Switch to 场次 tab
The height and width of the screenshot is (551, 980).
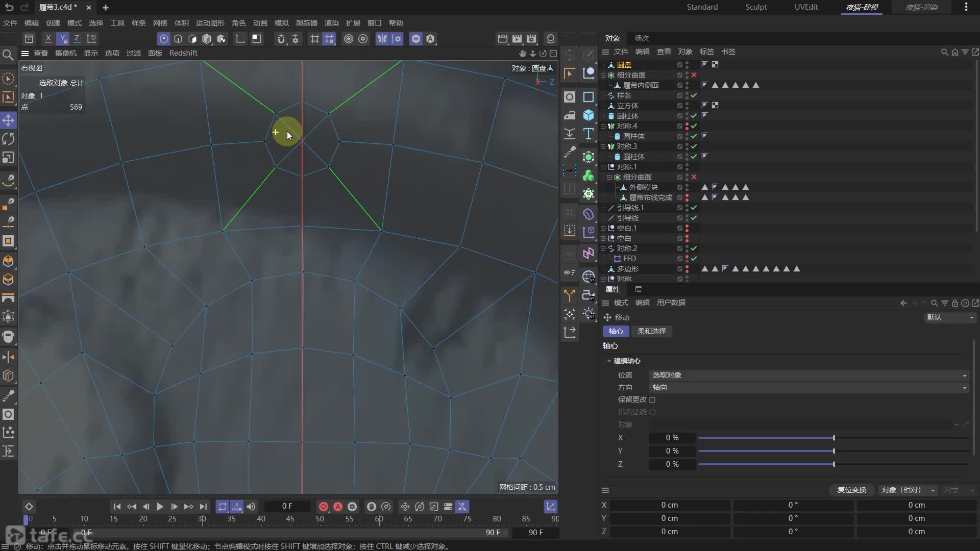(x=642, y=38)
